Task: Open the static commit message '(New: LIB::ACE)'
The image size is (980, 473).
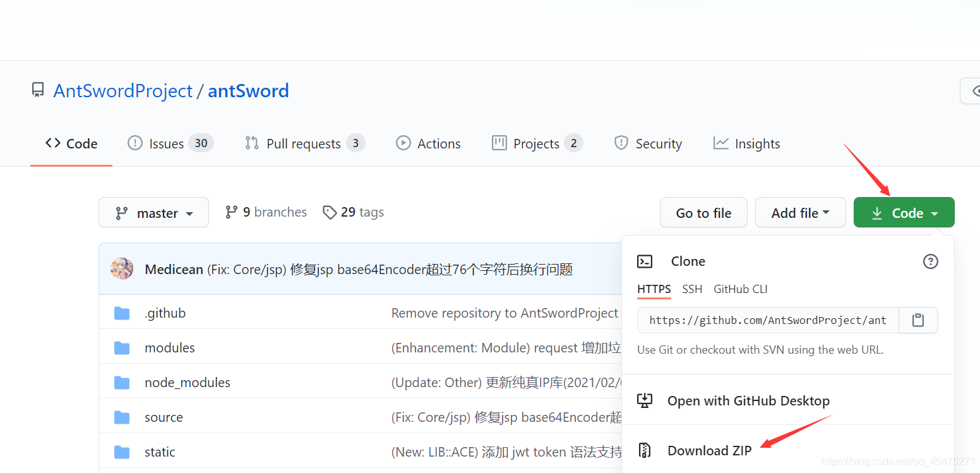Action: click(x=506, y=452)
